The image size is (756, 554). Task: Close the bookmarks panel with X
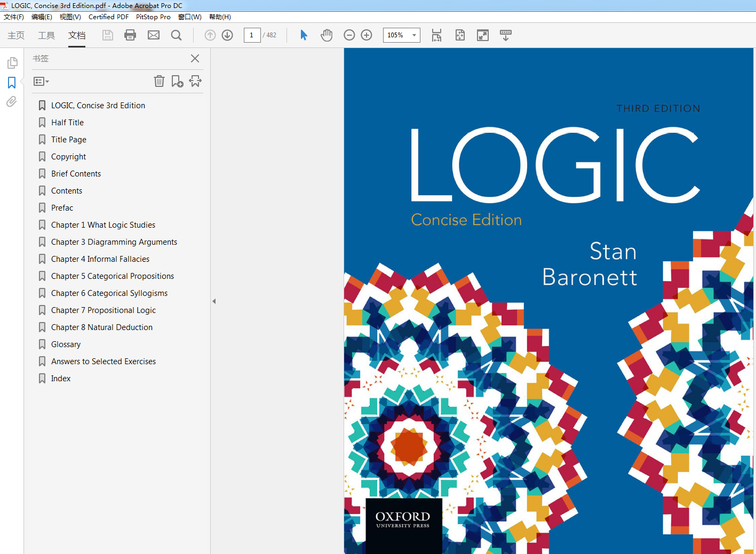195,59
